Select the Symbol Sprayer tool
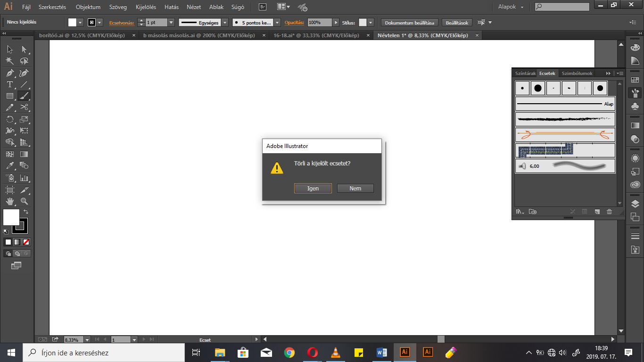Viewport: 644px width, 362px height. pyautogui.click(x=10, y=178)
